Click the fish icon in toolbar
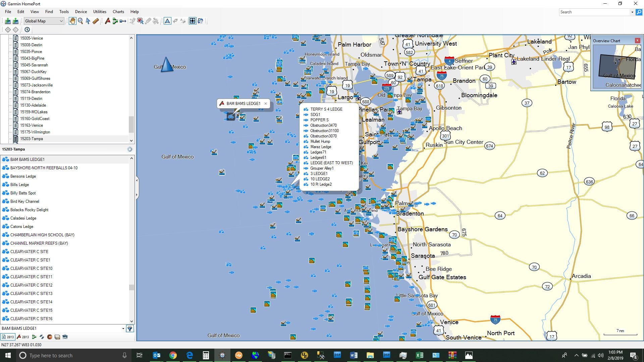Screen dimensions: 644x362 click(x=175, y=21)
